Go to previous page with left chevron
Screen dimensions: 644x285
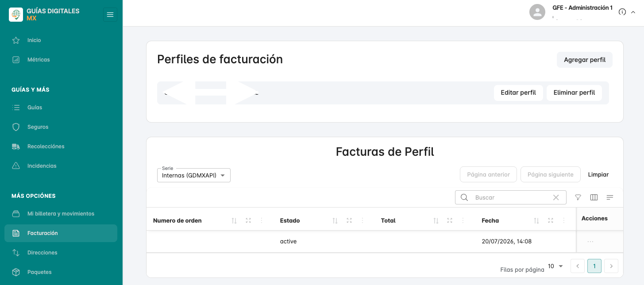pos(578,266)
